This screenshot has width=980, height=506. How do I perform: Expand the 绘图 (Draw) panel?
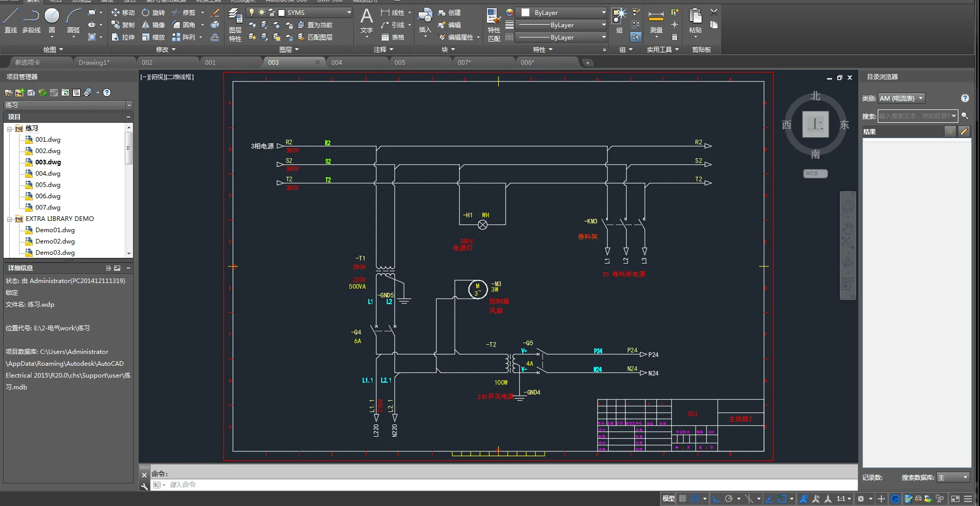(x=53, y=49)
